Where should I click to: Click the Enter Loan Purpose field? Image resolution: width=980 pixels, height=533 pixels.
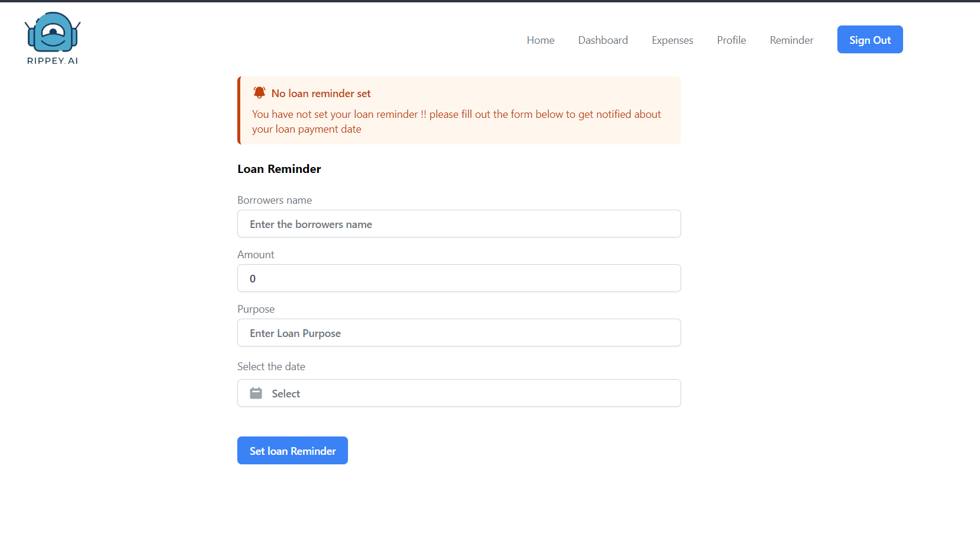coord(459,332)
